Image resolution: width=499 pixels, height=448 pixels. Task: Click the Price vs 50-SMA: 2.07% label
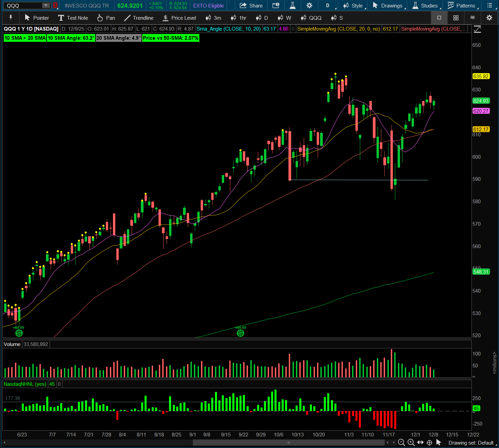(170, 38)
